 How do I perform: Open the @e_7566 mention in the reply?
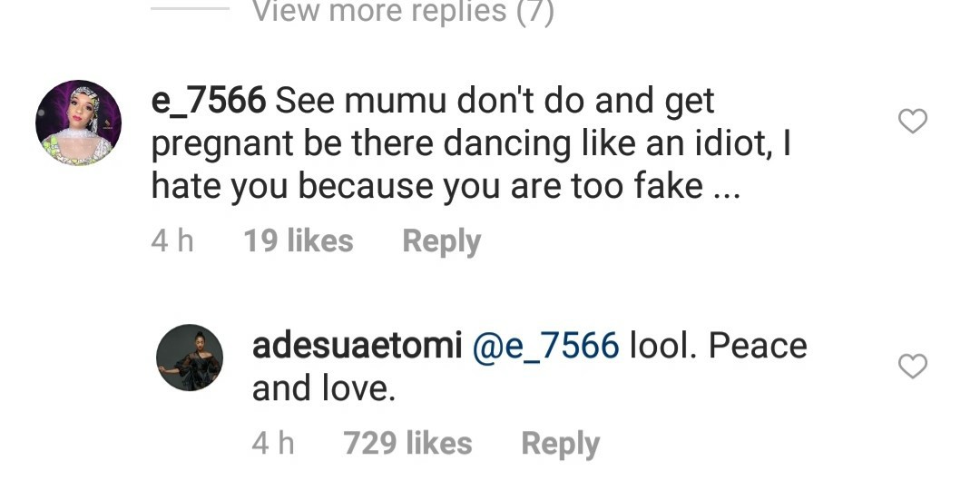(x=545, y=347)
